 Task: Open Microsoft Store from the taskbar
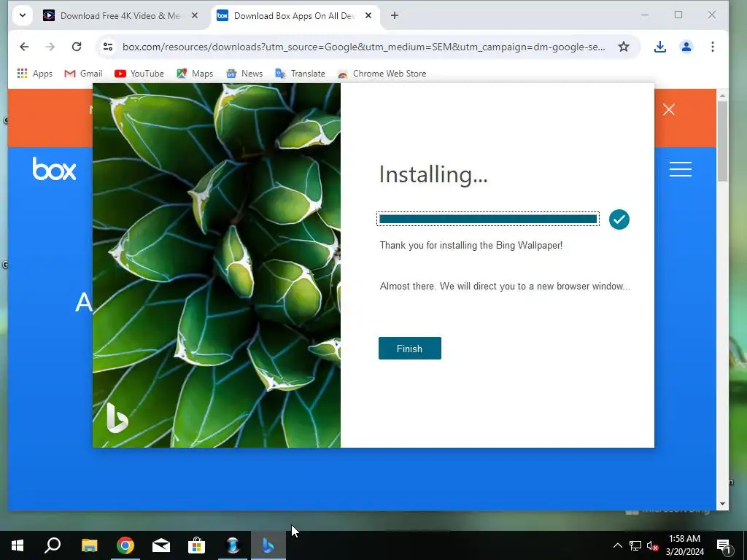196,545
